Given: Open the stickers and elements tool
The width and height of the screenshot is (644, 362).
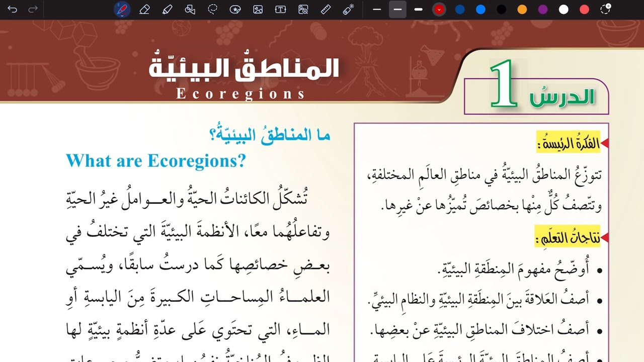Looking at the screenshot, I should pos(235,9).
